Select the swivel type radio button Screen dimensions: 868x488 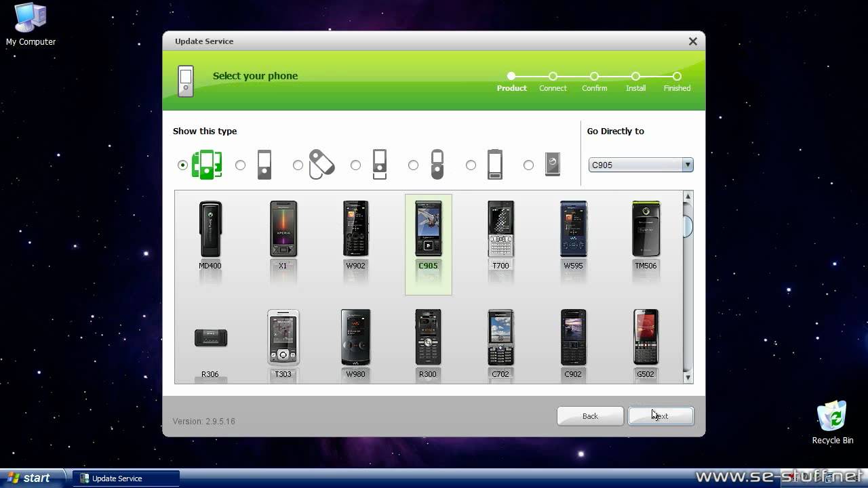(298, 165)
